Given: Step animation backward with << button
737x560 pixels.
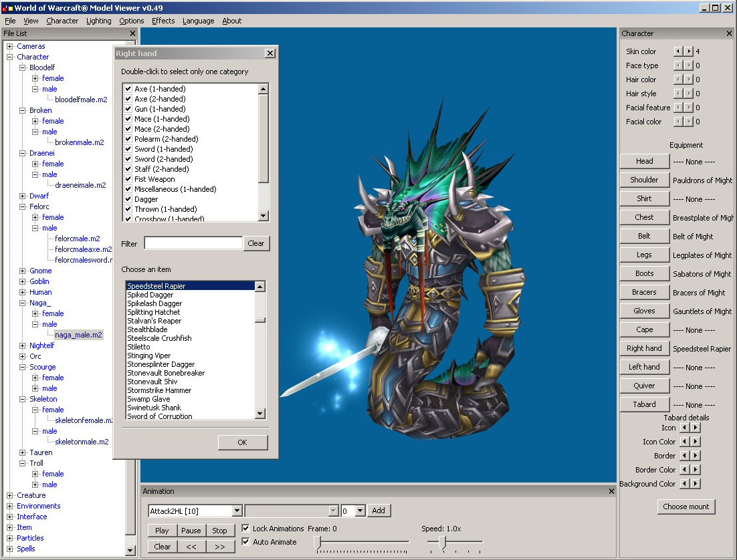Looking at the screenshot, I should (x=191, y=546).
